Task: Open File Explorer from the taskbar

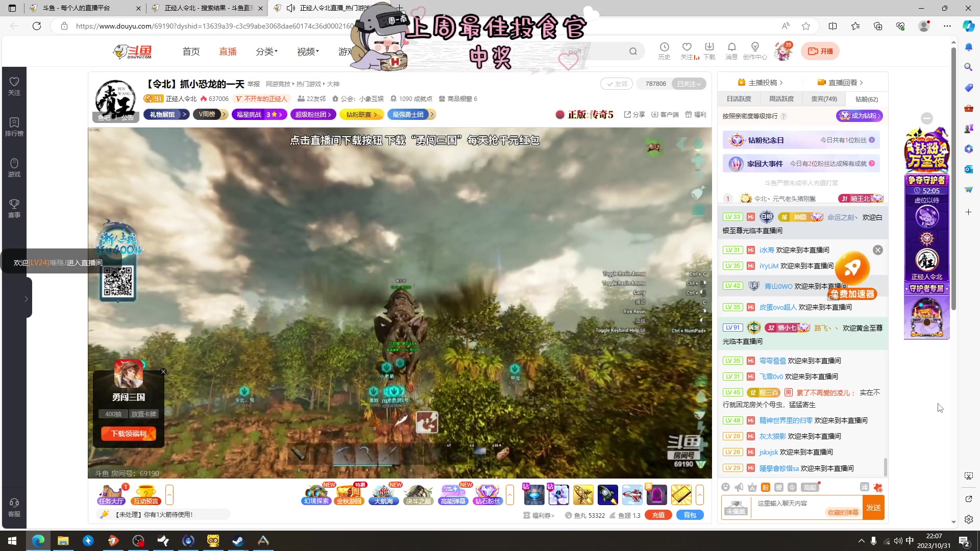Action: pos(63,541)
